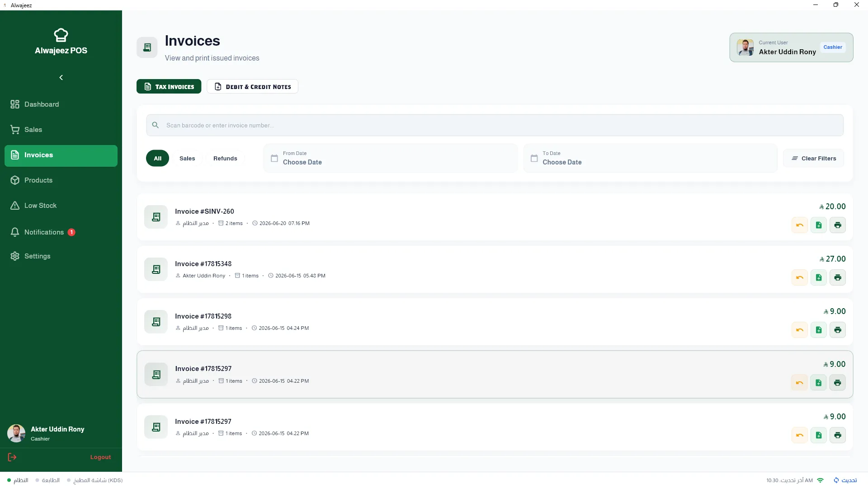Screen dimensions: 868x488
Task: Click the 'Invoice #SINV-260' title
Action: 204,211
